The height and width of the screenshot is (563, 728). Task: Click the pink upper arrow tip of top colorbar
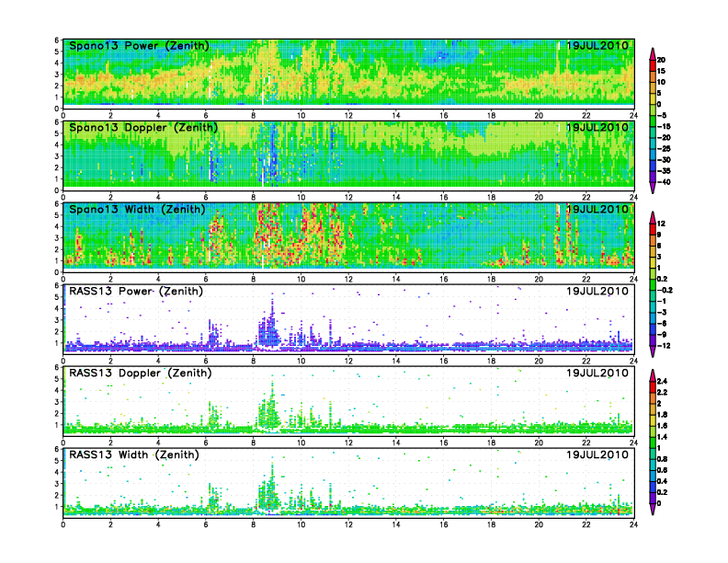click(x=653, y=53)
